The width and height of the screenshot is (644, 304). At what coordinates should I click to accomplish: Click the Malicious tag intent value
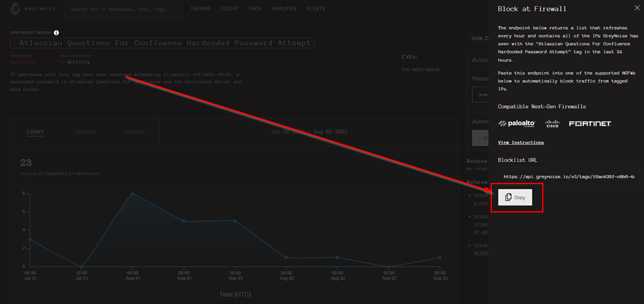(23, 62)
